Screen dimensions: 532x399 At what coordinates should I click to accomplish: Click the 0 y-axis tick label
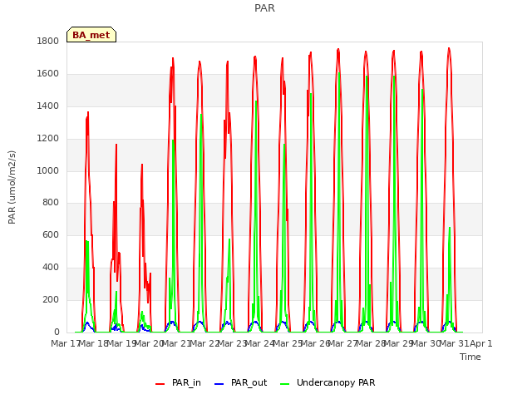(x=57, y=332)
